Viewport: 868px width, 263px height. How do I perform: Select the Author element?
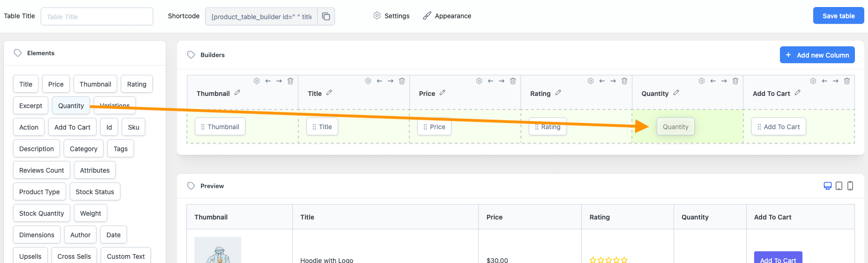point(80,235)
